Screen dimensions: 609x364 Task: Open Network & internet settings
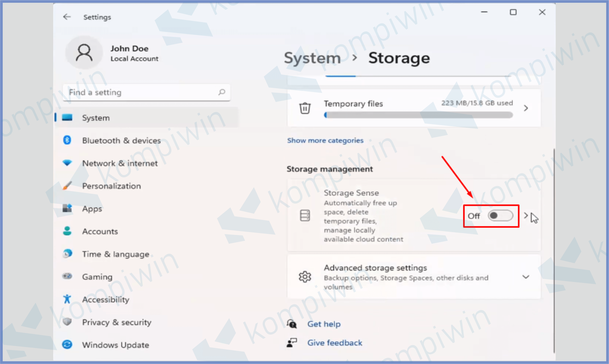tap(146, 163)
